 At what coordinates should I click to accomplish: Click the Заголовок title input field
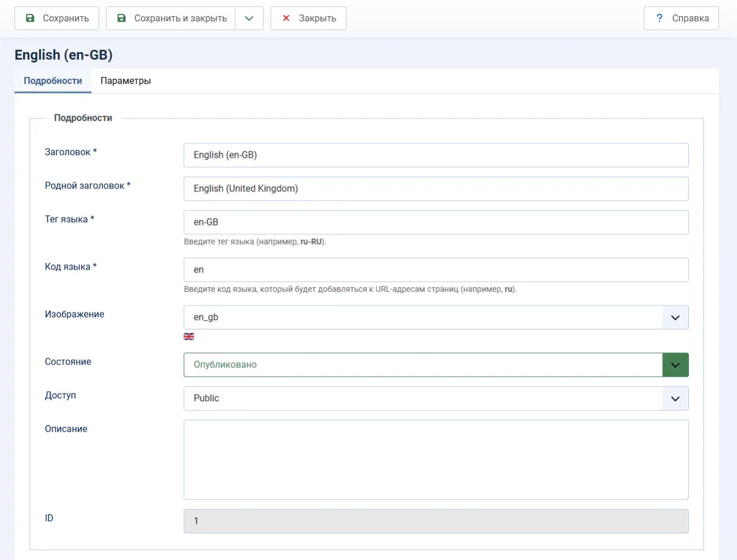coord(435,155)
